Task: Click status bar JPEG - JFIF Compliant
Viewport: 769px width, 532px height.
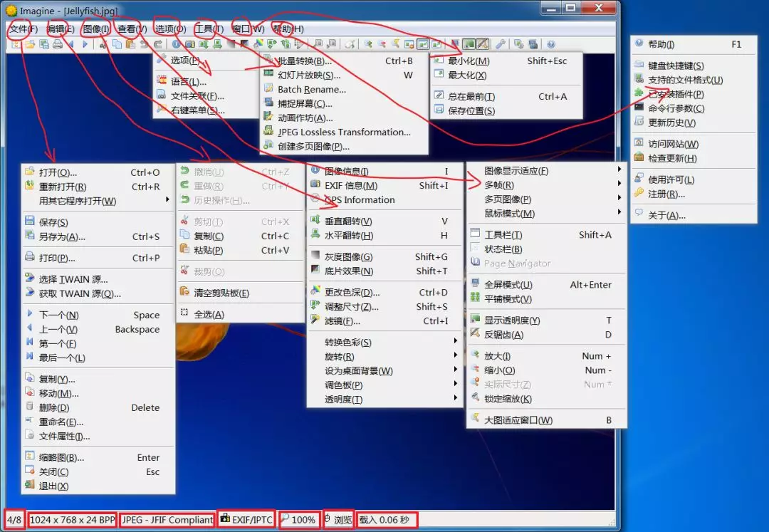Action: click(167, 520)
